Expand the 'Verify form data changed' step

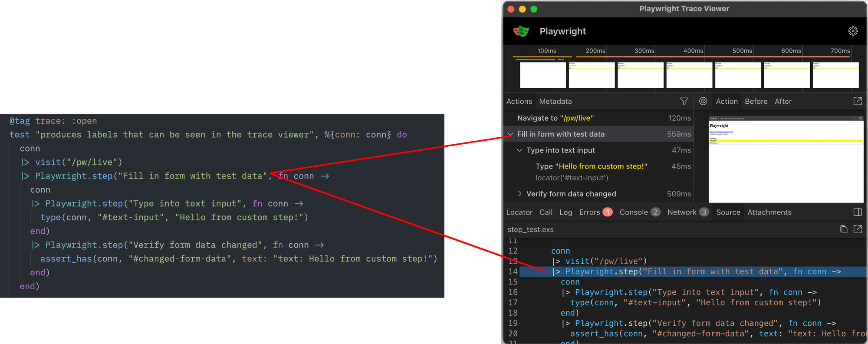519,194
